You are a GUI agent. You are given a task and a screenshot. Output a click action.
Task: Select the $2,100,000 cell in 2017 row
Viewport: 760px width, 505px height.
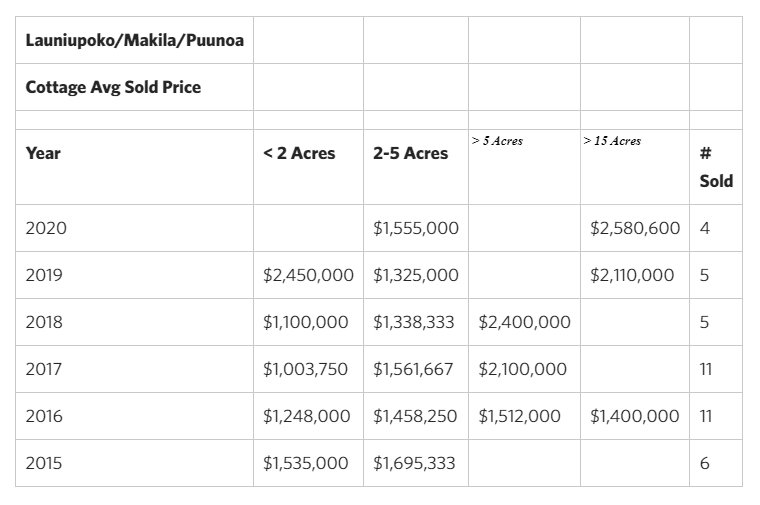(524, 369)
